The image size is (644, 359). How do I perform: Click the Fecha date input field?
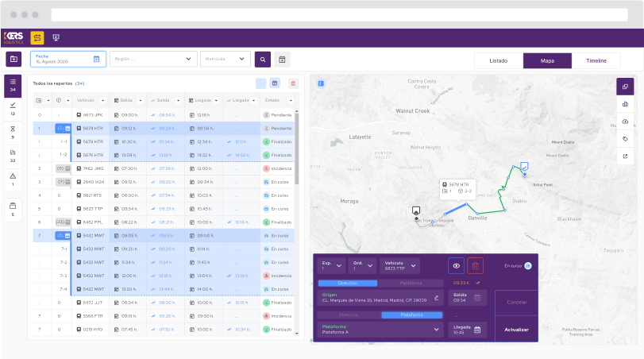[x=67, y=60]
